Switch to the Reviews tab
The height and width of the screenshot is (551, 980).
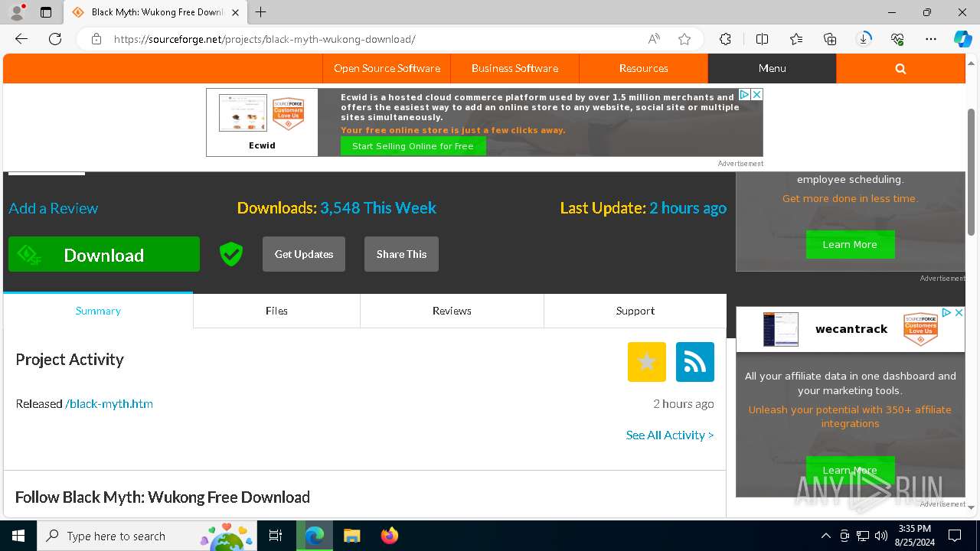coord(452,311)
